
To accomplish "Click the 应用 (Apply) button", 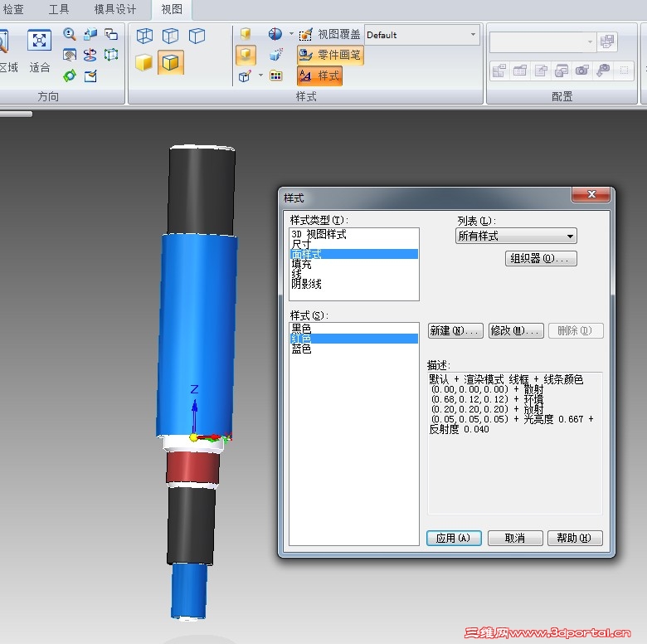I will [x=454, y=538].
